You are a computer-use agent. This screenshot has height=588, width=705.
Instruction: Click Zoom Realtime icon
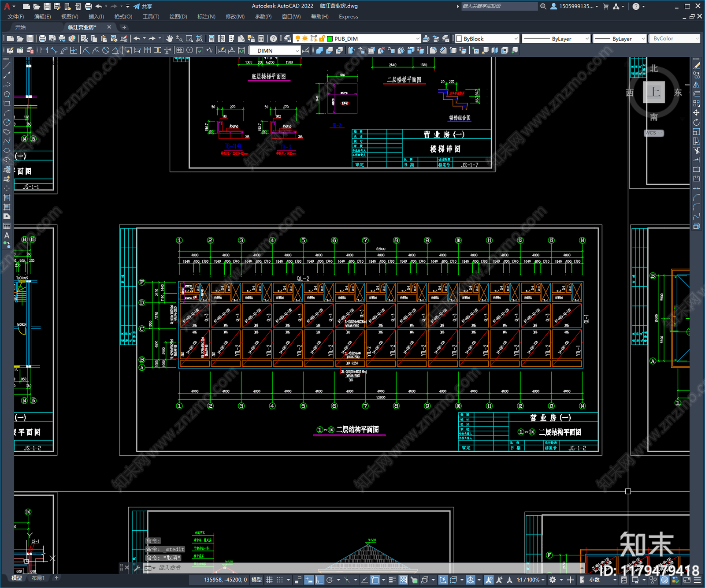tap(179, 39)
